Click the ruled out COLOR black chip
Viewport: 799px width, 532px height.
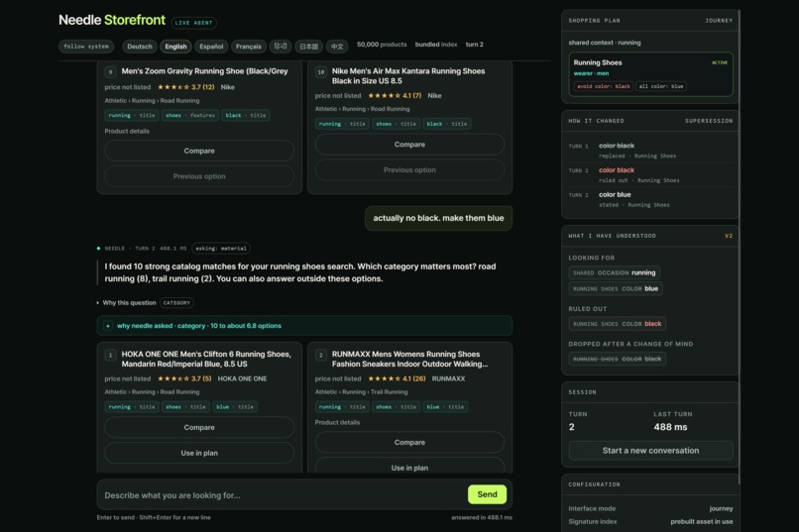617,324
